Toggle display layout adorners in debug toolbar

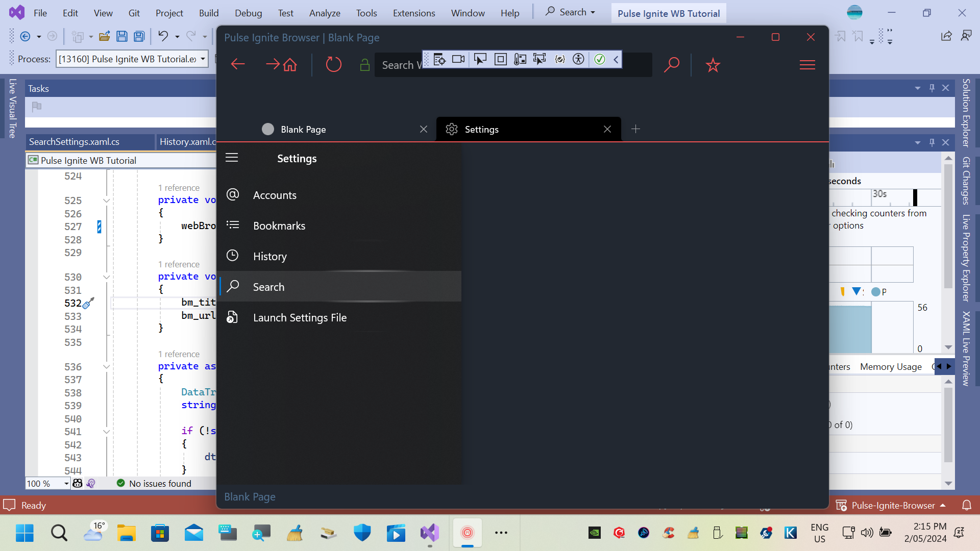point(501,59)
